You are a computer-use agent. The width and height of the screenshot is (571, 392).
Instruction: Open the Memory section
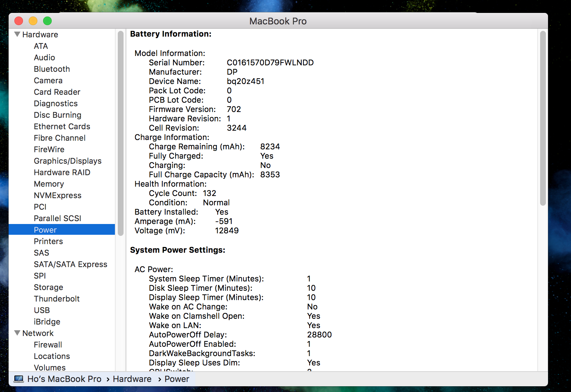[49, 184]
